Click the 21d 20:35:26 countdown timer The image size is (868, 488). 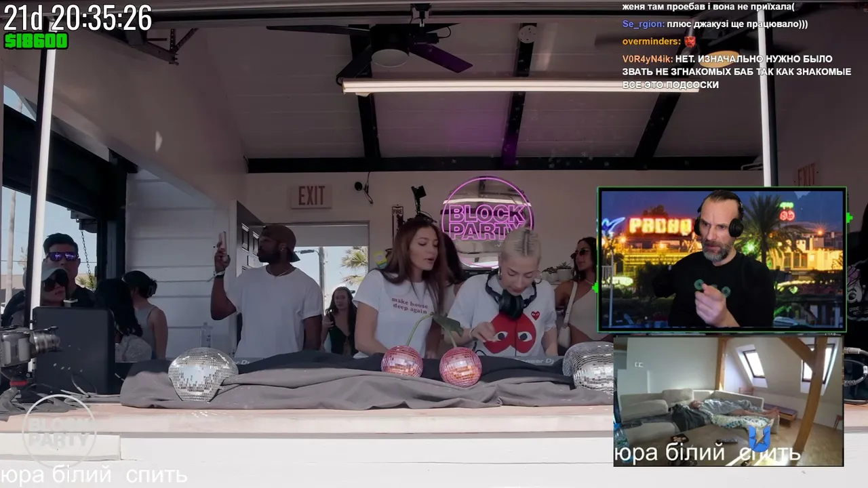(x=77, y=18)
